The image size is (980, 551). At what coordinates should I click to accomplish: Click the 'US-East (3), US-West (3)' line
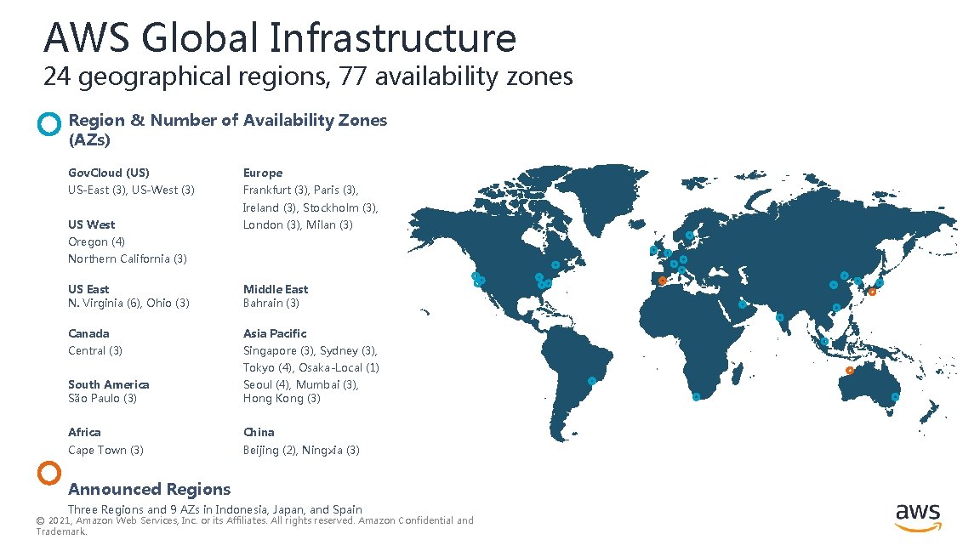(x=131, y=190)
